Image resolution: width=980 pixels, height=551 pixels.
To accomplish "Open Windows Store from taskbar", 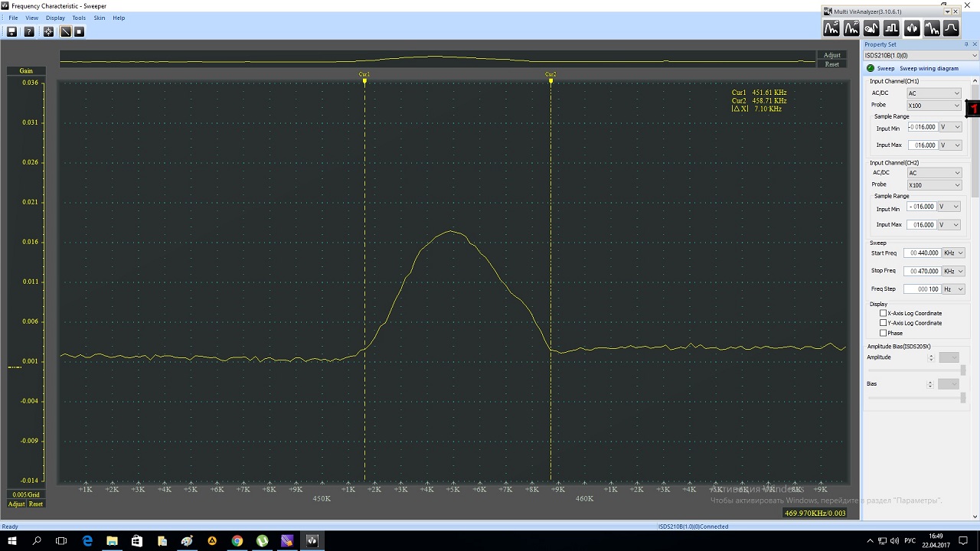I will 137,540.
